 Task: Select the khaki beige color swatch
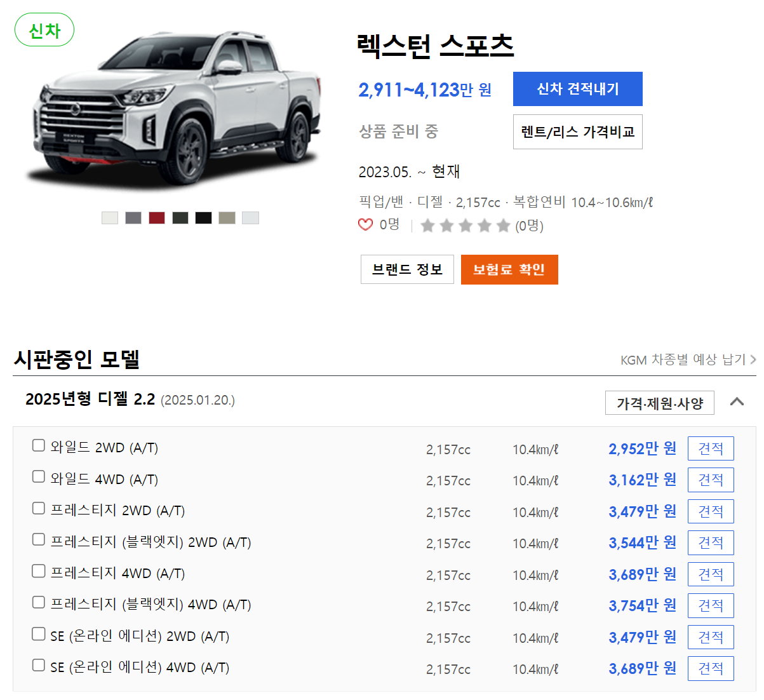pos(227,218)
